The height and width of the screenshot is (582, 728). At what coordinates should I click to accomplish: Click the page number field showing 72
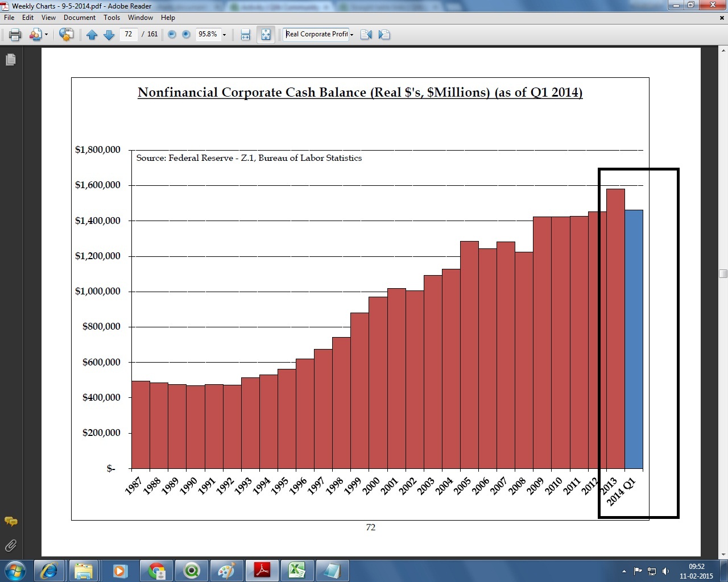pos(129,34)
